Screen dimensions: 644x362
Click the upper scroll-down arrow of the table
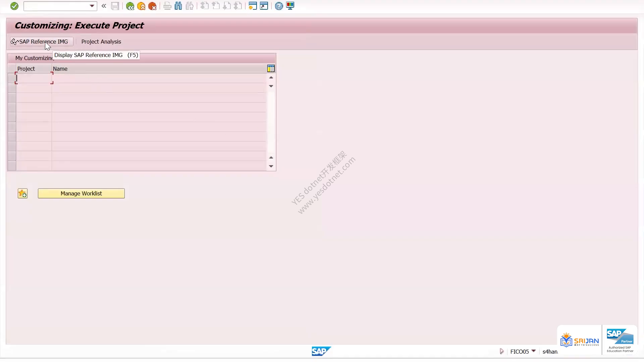pos(271,86)
